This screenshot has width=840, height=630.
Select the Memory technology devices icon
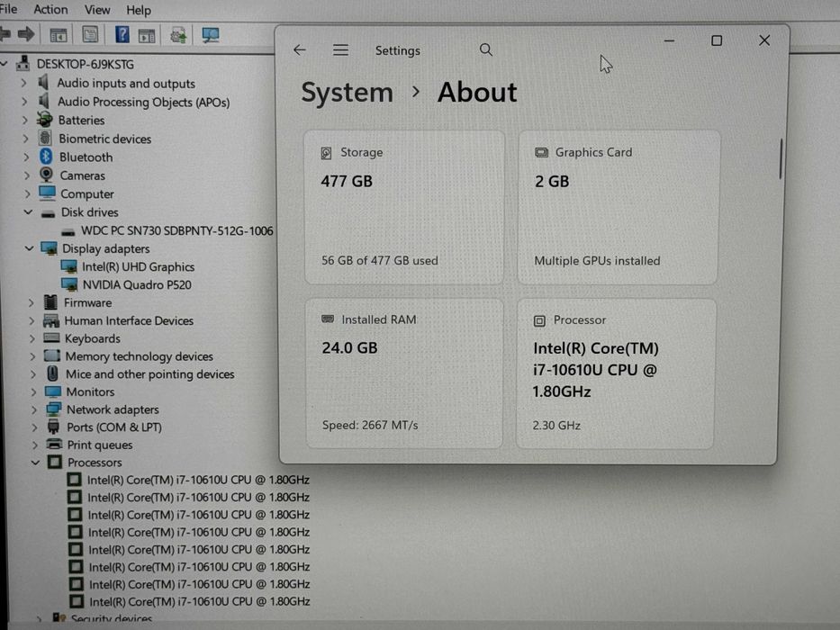point(52,355)
